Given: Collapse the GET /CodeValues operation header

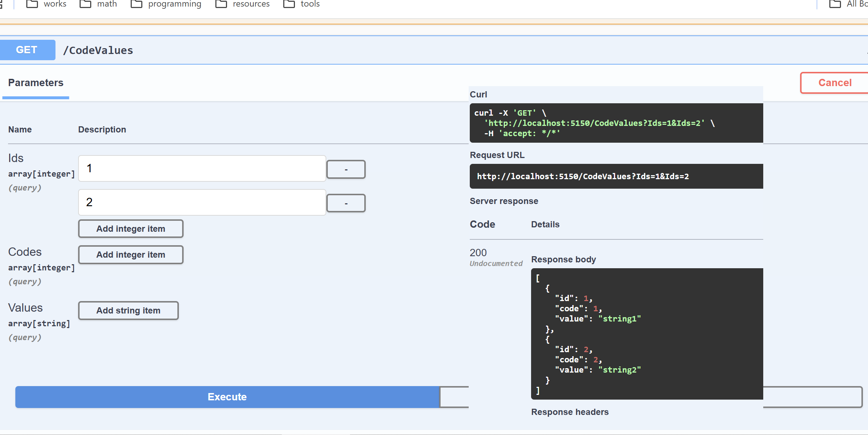Looking at the screenshot, I should (x=438, y=50).
